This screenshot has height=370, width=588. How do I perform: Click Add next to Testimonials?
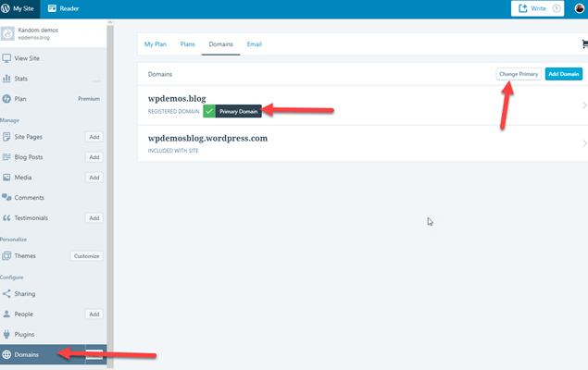pyautogui.click(x=94, y=218)
